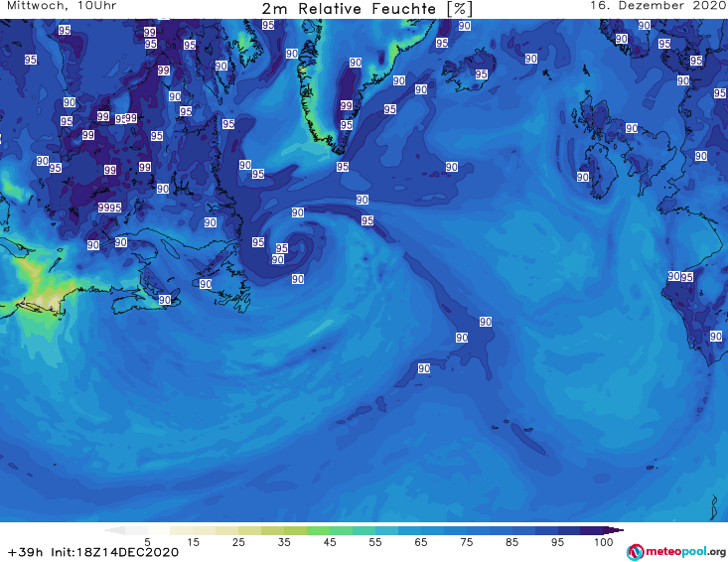Click the bright green legend swatch above '45'
The image size is (728, 562).
pos(318,530)
